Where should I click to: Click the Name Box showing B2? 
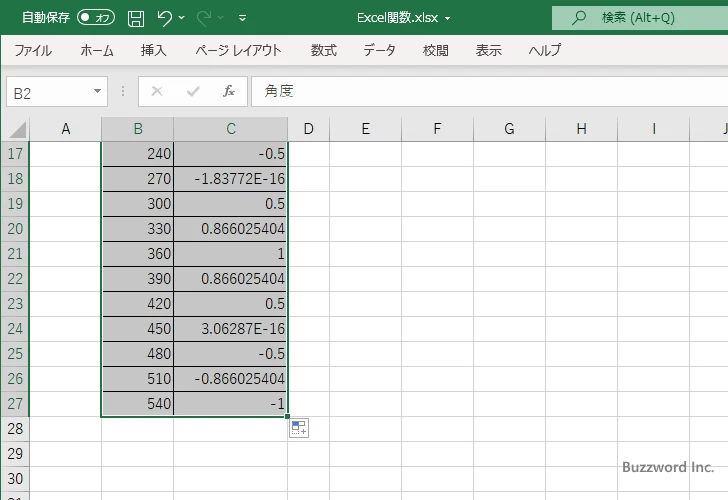pyautogui.click(x=48, y=92)
